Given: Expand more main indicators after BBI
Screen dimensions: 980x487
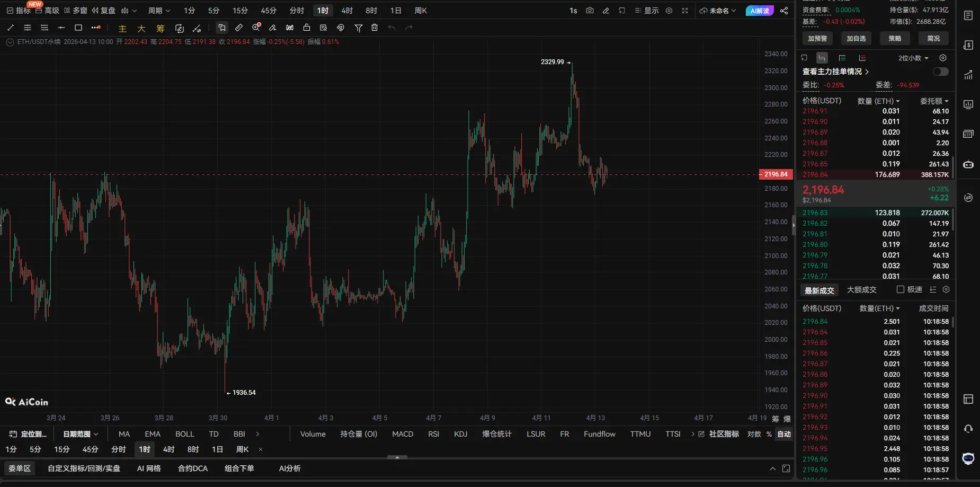Looking at the screenshot, I should (x=257, y=434).
